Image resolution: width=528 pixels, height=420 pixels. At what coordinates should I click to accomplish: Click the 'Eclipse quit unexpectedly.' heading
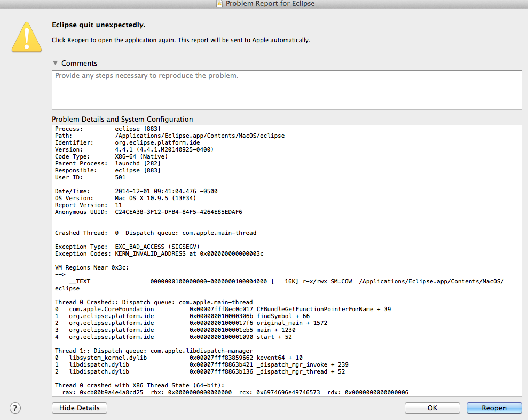point(98,25)
